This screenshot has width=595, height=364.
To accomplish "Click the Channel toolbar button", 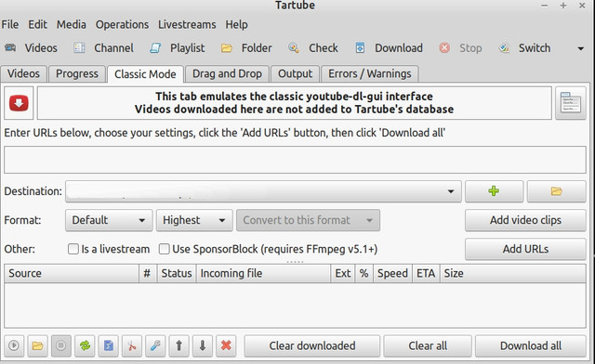I will click(x=103, y=48).
